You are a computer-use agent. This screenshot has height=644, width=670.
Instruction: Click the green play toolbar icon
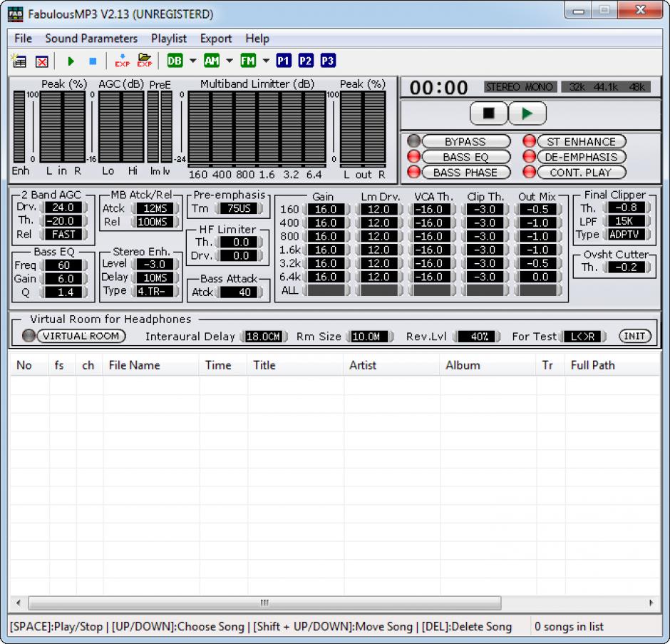[x=71, y=61]
